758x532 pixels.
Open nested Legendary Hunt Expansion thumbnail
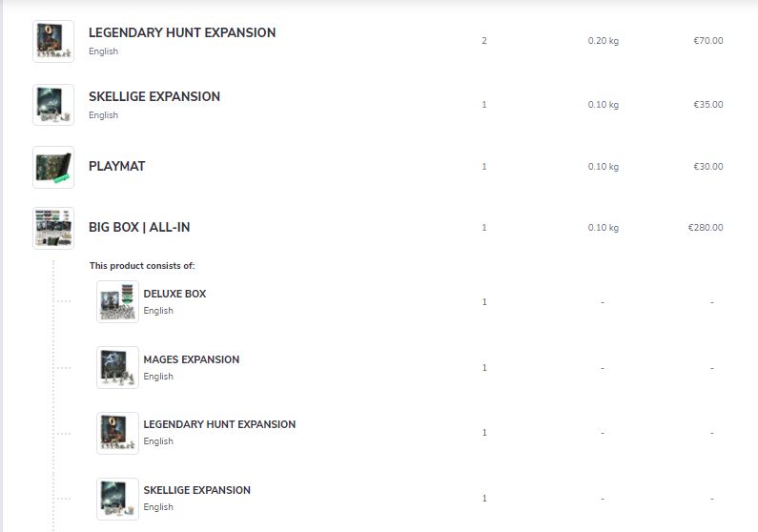pos(117,433)
